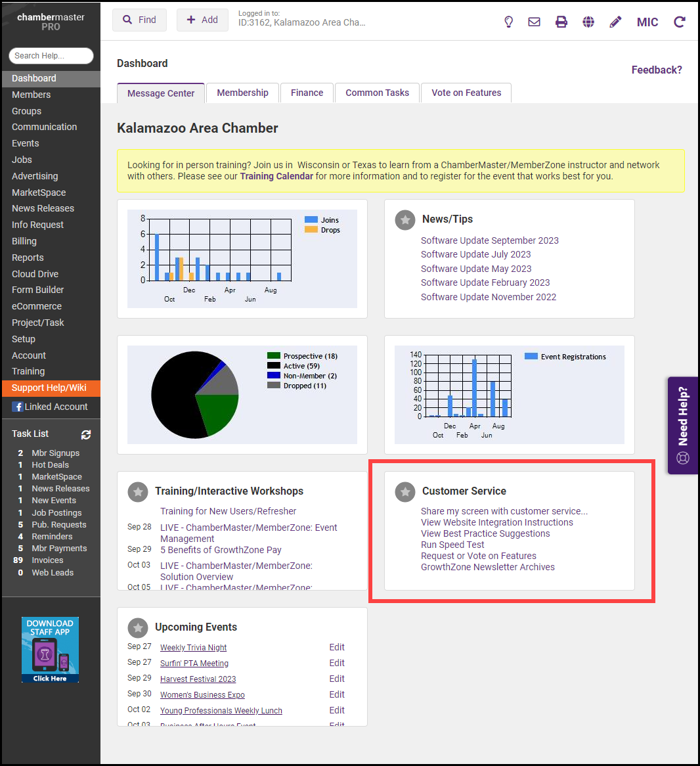Screen dimensions: 700x766
Task: Click the star icon beside News/Tips
Action: tap(405, 219)
